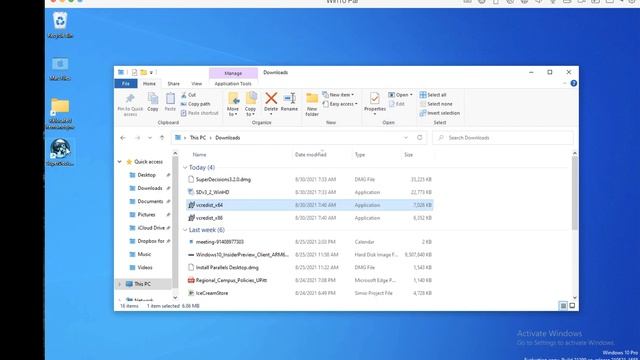The height and width of the screenshot is (360, 640).
Task: Open the address bar history dropdown
Action: pyautogui.click(x=406, y=138)
